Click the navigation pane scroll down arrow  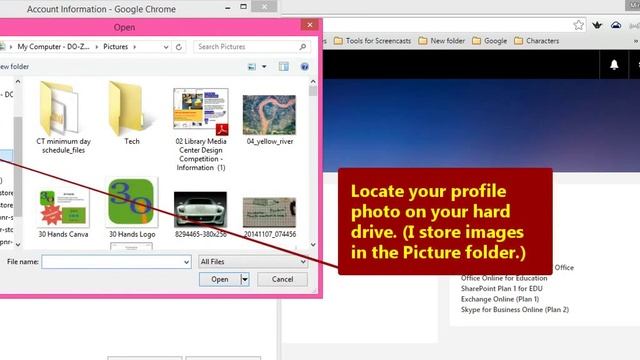coord(18,244)
